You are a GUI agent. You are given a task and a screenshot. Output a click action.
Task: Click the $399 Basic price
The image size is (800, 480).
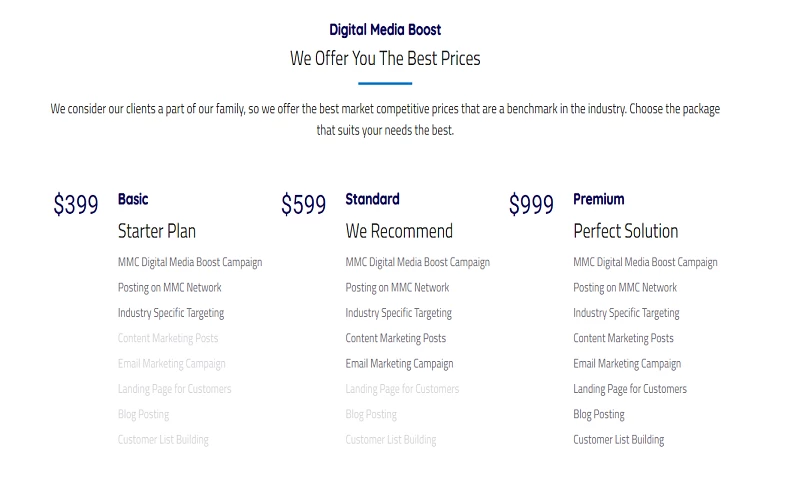tap(76, 205)
